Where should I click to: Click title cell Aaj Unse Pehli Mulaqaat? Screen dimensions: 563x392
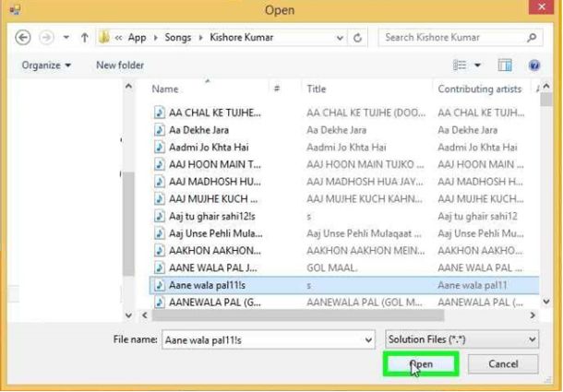coord(364,233)
